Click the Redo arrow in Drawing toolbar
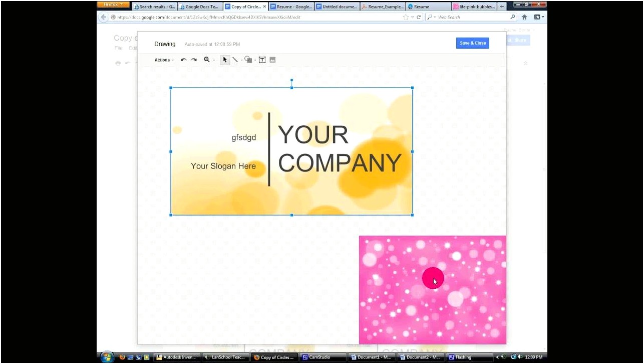The height and width of the screenshot is (364, 644). (193, 60)
